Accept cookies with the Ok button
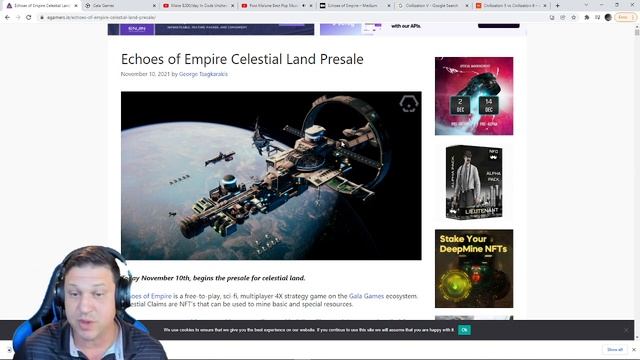640x360 pixels. tap(464, 330)
